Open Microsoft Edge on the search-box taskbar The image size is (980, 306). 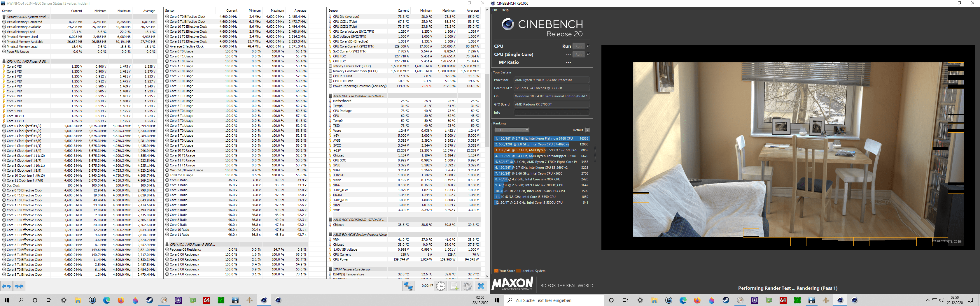pyautogui.click(x=683, y=300)
